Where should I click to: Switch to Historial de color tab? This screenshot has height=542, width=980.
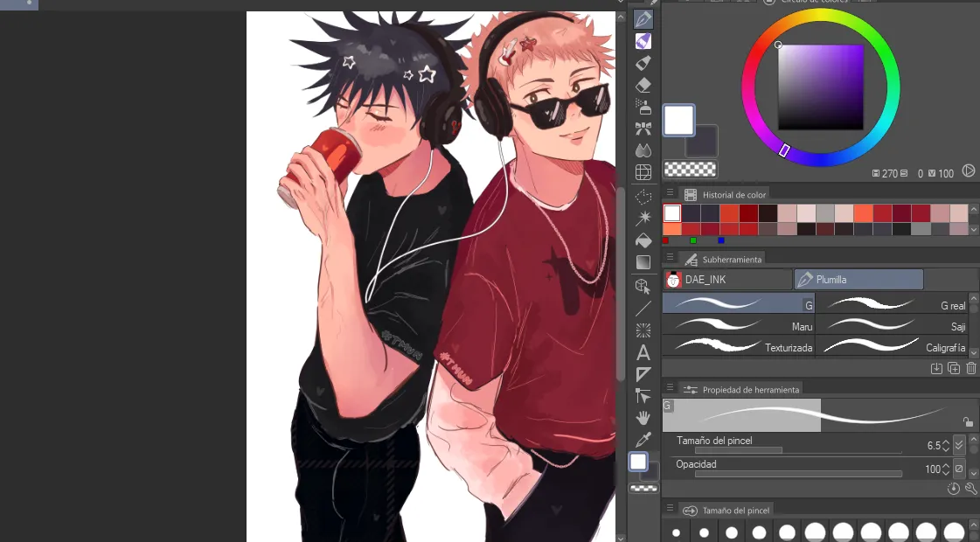(725, 195)
